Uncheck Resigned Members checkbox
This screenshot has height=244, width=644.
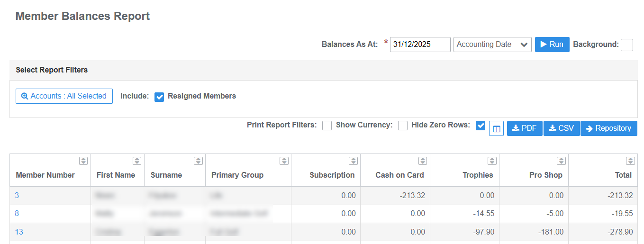coord(159,97)
